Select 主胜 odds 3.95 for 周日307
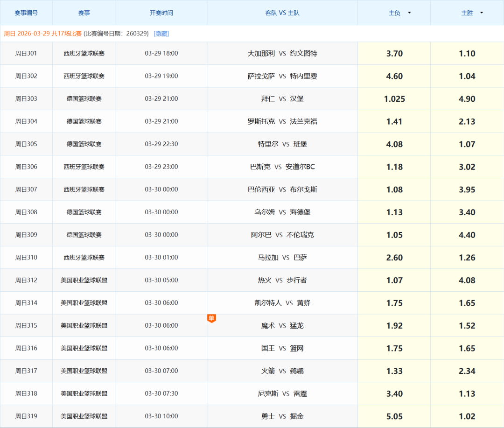The width and height of the screenshot is (504, 428). (467, 189)
